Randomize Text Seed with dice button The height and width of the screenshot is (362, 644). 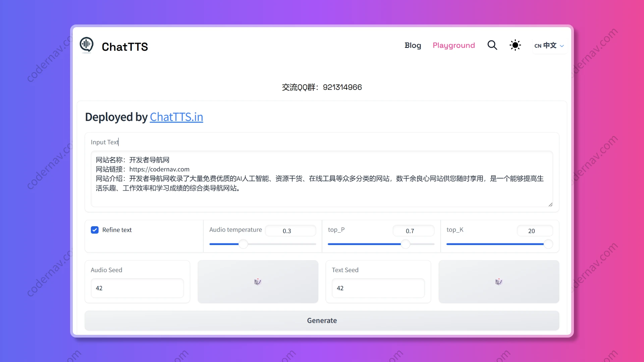(499, 282)
